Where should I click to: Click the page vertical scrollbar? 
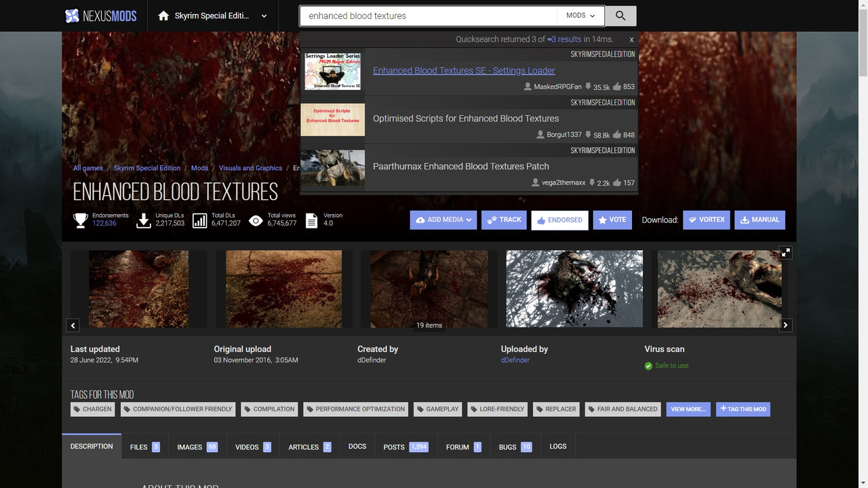point(863,44)
